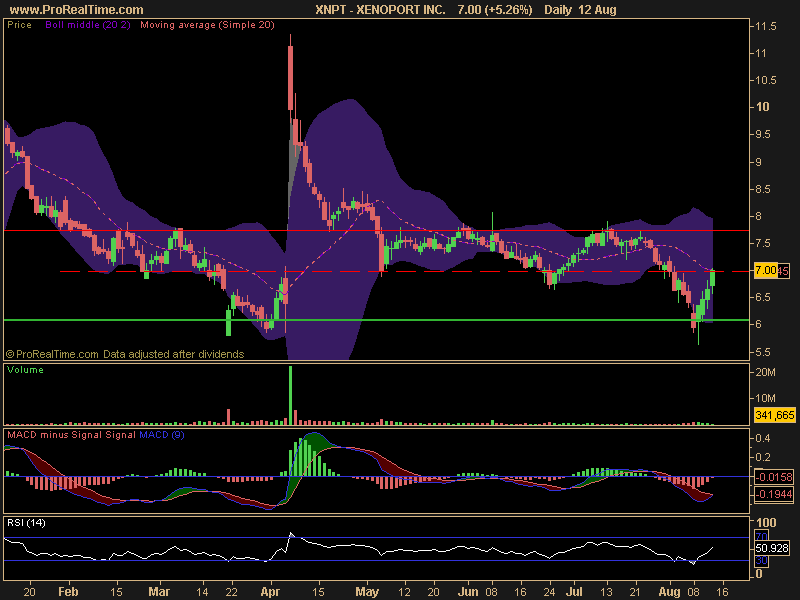Click the RSI 30 level marker
Image resolution: width=800 pixels, height=600 pixels.
[x=761, y=560]
